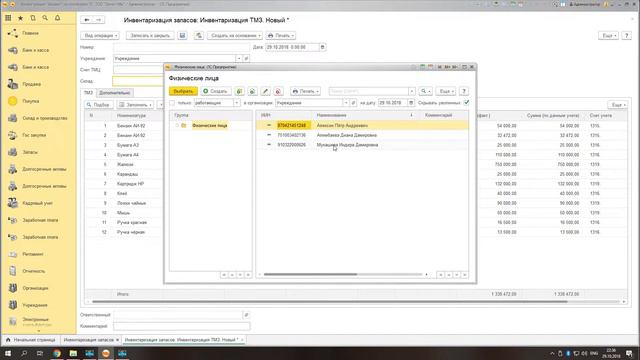Select row 'Мукашева Индира Дамировна'
The width and height of the screenshot is (640, 360).
click(362, 145)
